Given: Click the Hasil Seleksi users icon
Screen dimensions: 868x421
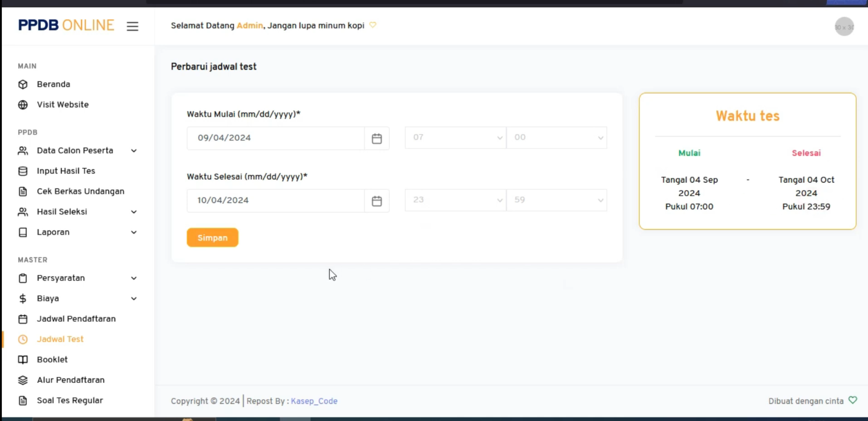Looking at the screenshot, I should [23, 212].
